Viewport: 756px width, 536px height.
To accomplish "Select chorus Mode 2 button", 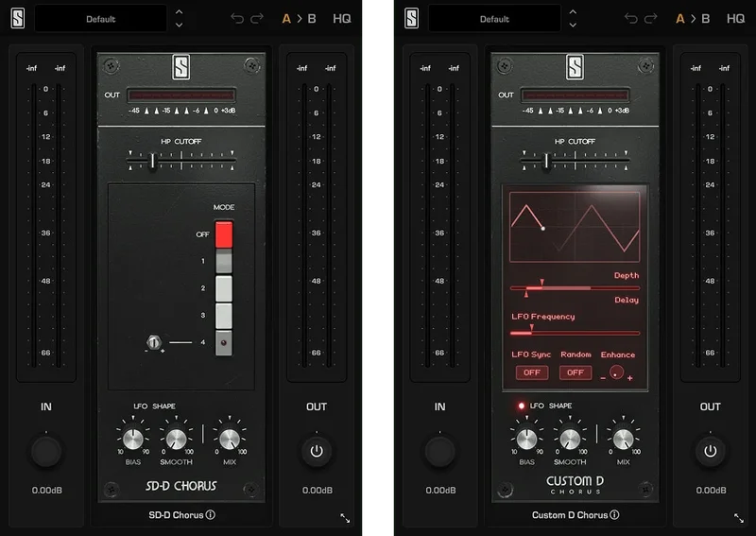I will [x=224, y=288].
